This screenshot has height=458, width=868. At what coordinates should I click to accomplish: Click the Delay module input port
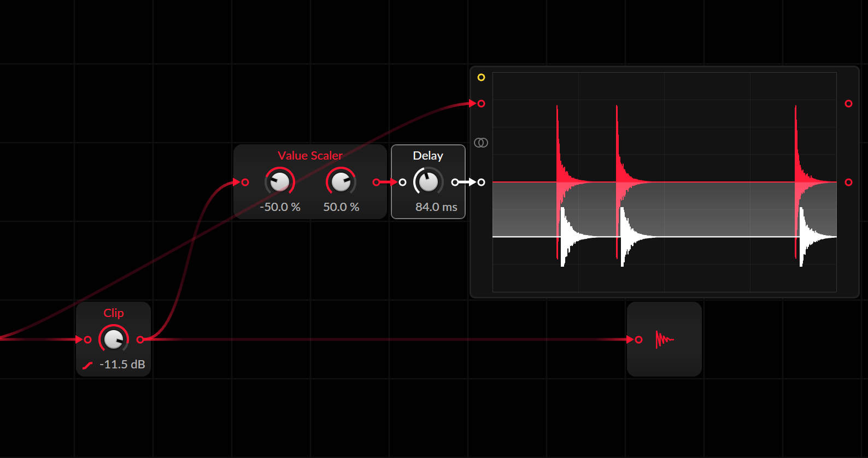tap(402, 182)
